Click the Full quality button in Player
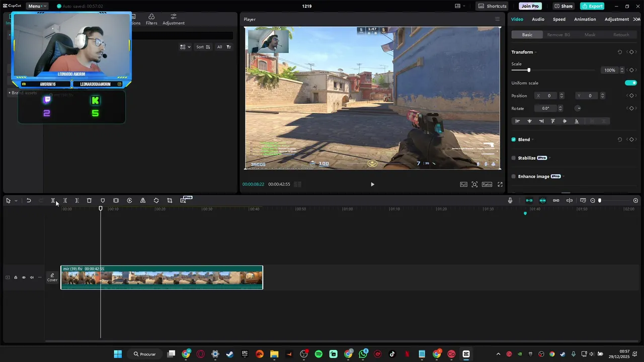The width and height of the screenshot is (644, 362). (x=463, y=185)
